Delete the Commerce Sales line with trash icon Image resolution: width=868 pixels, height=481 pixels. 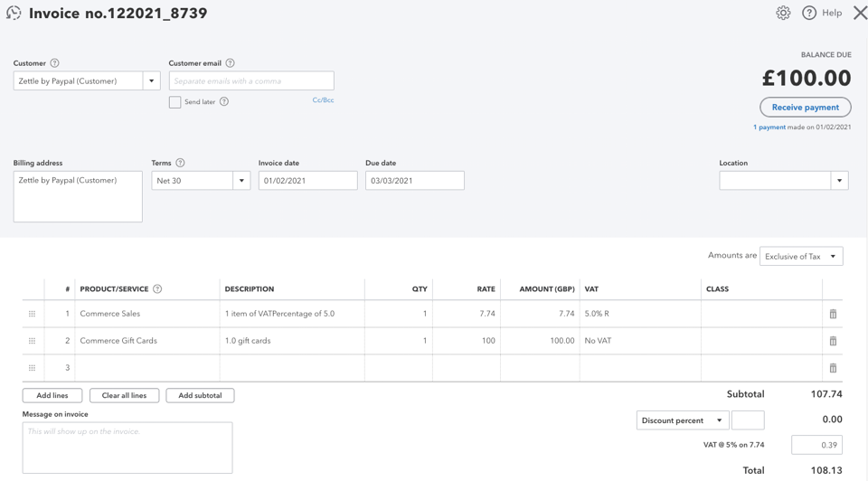[833, 314]
